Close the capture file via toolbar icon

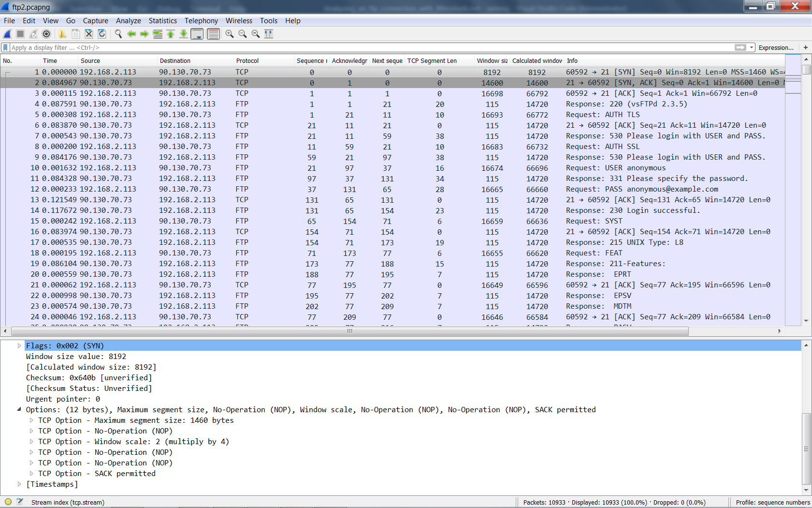click(89, 34)
